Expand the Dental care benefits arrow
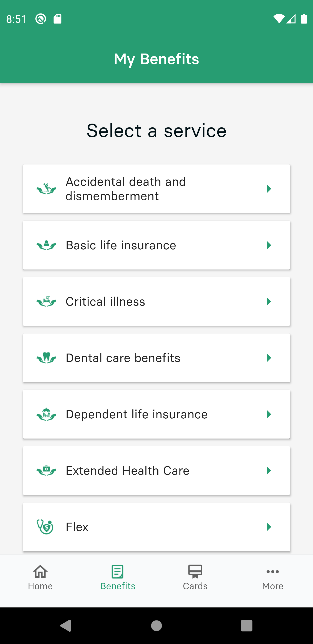The height and width of the screenshot is (644, 313). tap(269, 358)
